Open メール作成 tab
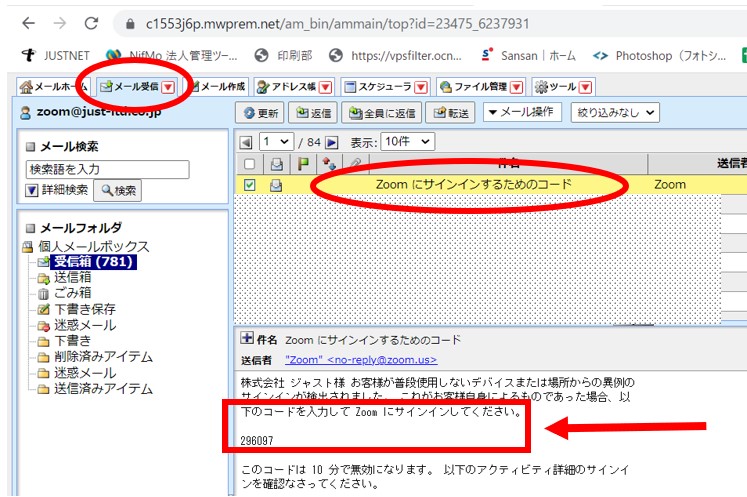 218,87
